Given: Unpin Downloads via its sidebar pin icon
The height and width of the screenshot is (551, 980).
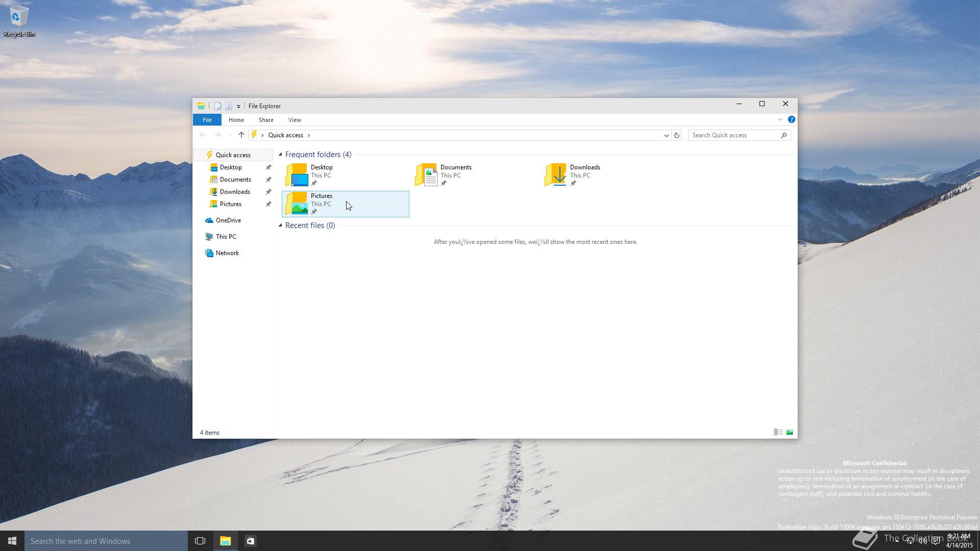Looking at the screenshot, I should [268, 192].
